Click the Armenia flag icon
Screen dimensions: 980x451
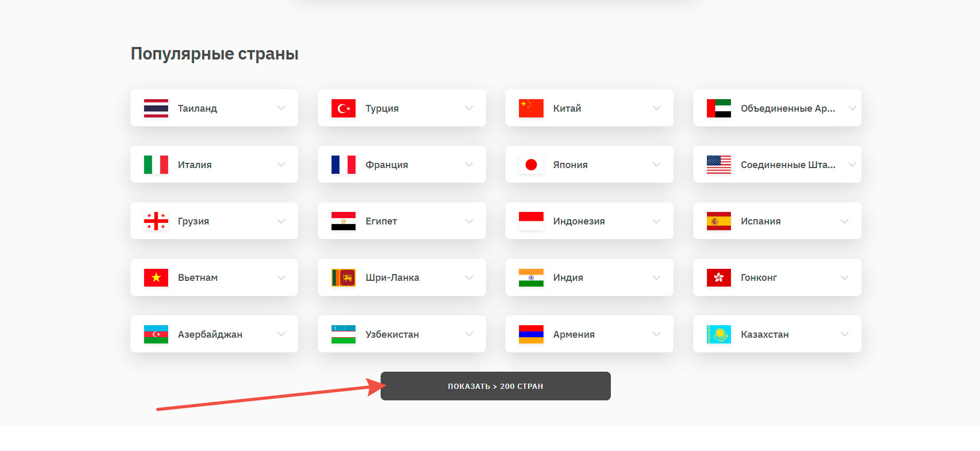pyautogui.click(x=531, y=334)
